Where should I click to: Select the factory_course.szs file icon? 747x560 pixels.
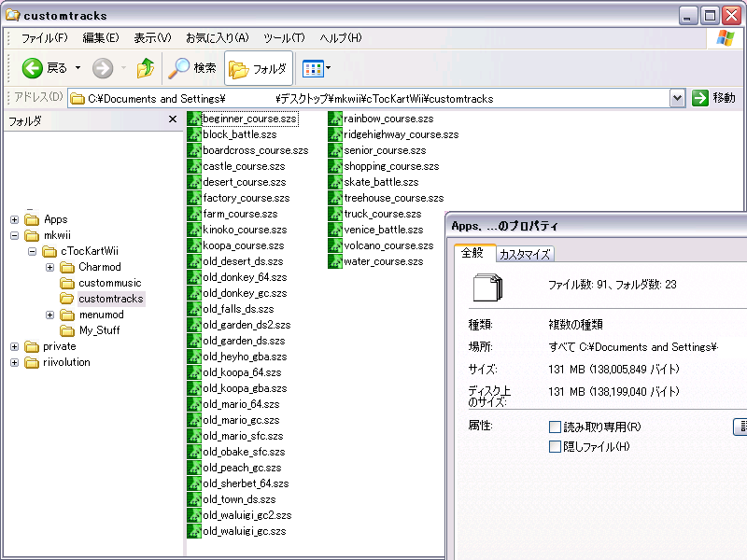[194, 198]
